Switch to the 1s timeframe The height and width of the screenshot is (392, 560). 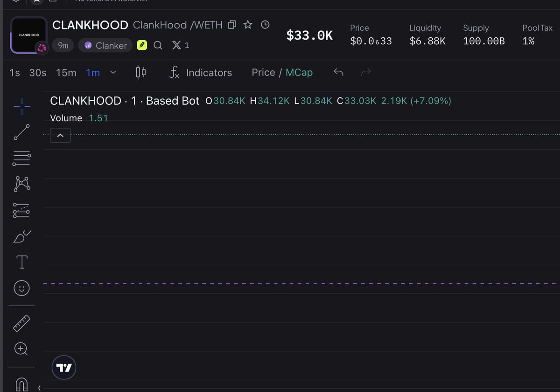click(x=15, y=73)
